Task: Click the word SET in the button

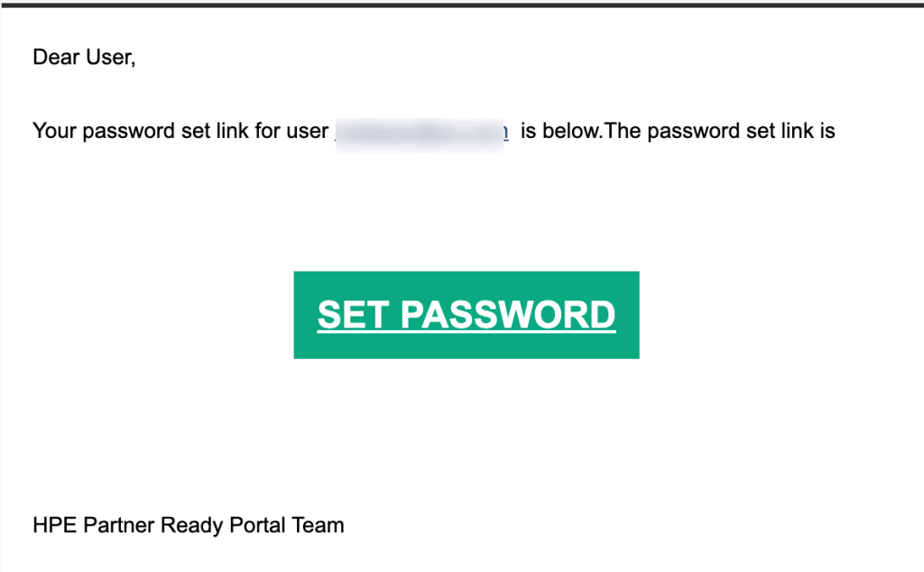Action: 353,315
